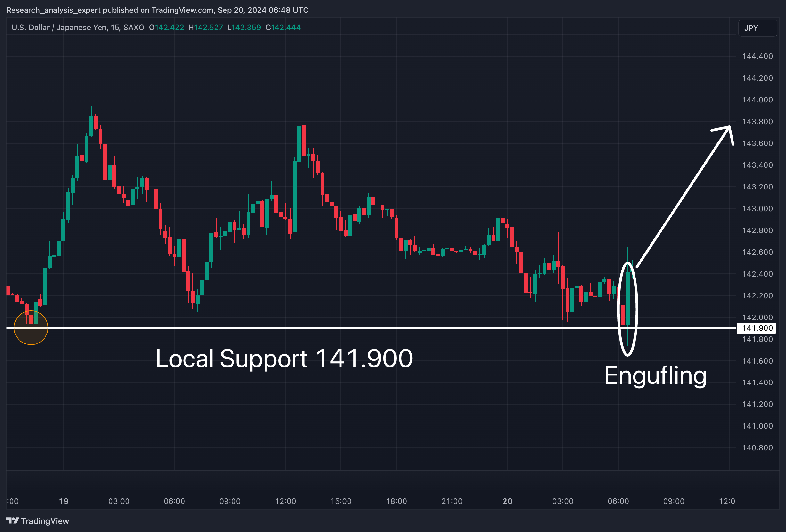Click the JPY currency button

point(757,28)
